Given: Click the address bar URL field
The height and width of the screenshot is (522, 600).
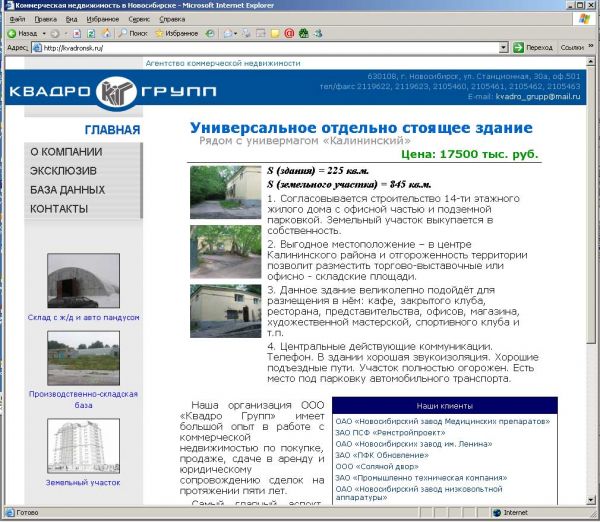Looking at the screenshot, I should coord(270,48).
